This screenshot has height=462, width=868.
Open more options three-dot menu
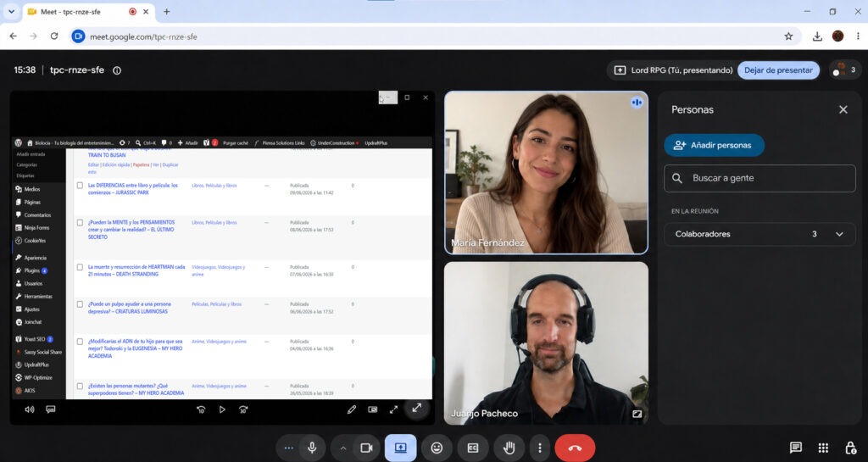click(x=540, y=448)
